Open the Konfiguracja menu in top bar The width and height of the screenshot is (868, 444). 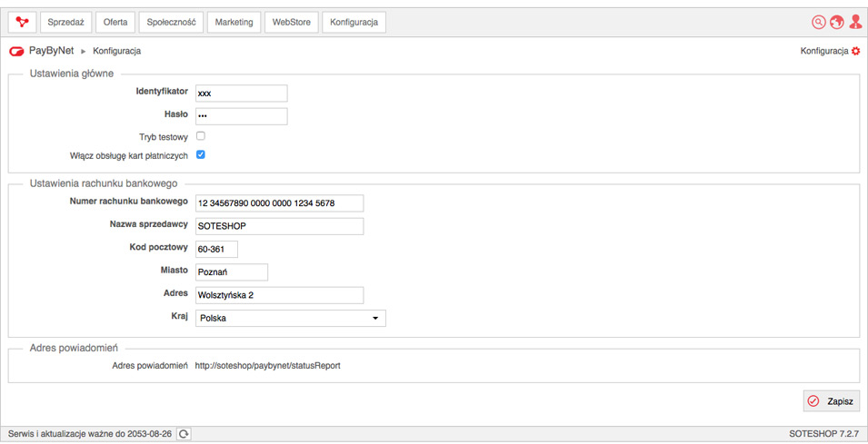point(354,22)
